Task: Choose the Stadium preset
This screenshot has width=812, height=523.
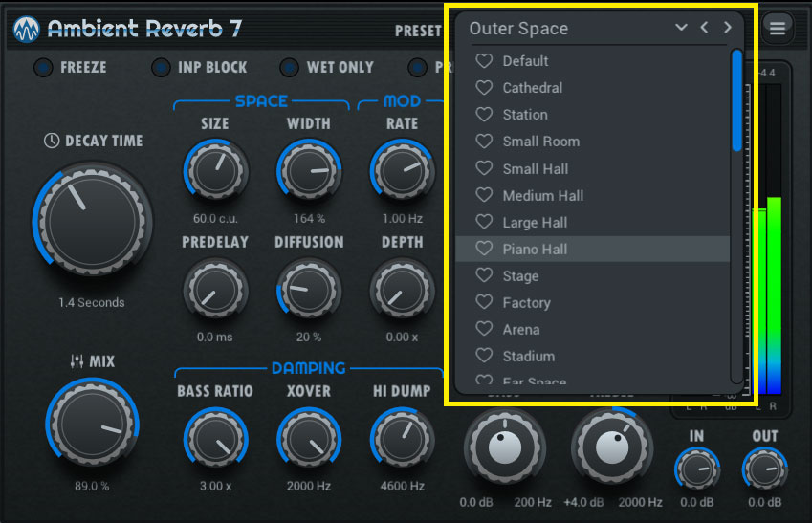Action: click(x=592, y=357)
